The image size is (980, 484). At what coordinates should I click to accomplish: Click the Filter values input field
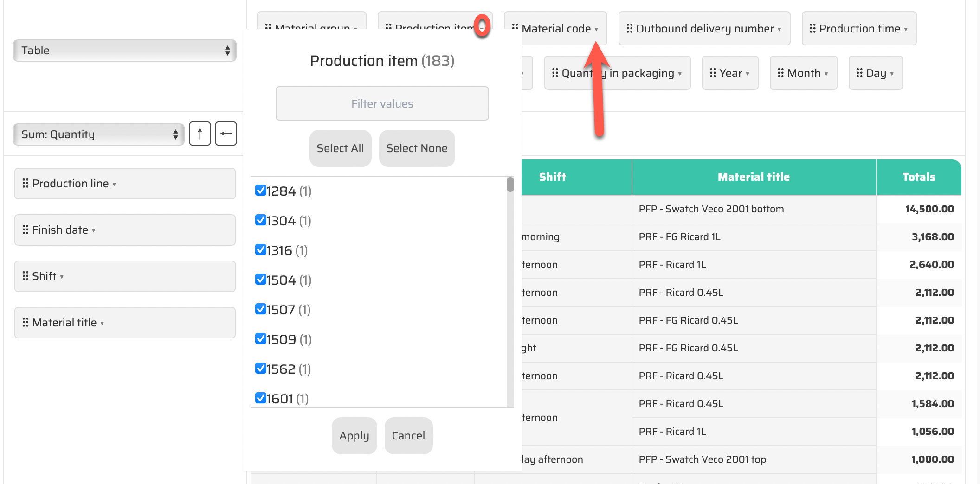click(382, 103)
